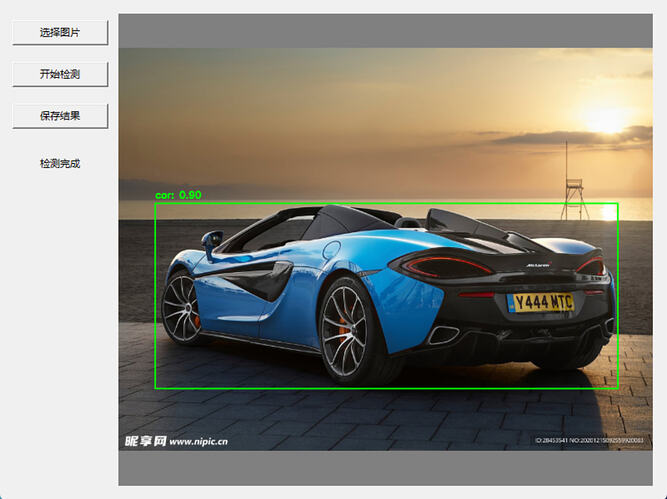Image resolution: width=667 pixels, height=499 pixels.
Task: Click the setting sun in the sky
Action: [x=606, y=120]
